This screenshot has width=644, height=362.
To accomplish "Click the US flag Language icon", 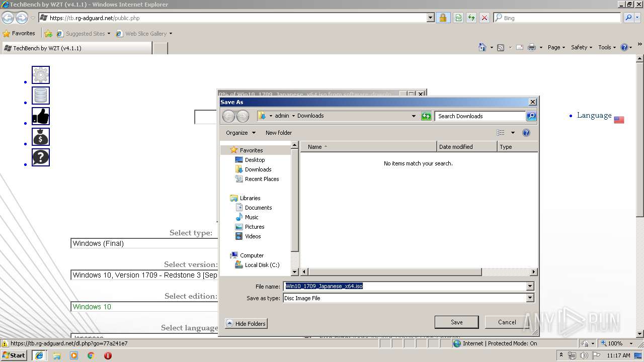I will tap(619, 120).
